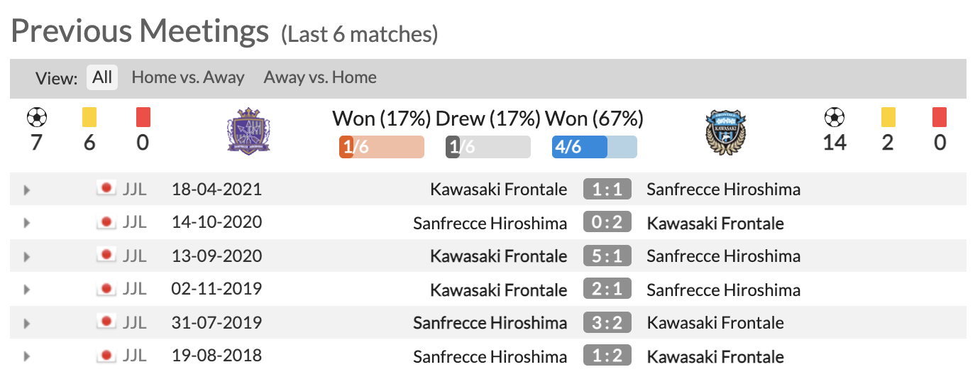
Task: Click Japan flag on 18-04-2021 match row
Action: pos(106,189)
